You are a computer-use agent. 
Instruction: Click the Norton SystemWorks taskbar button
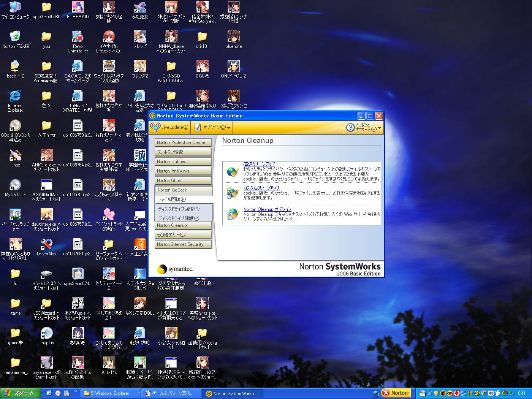(233, 393)
